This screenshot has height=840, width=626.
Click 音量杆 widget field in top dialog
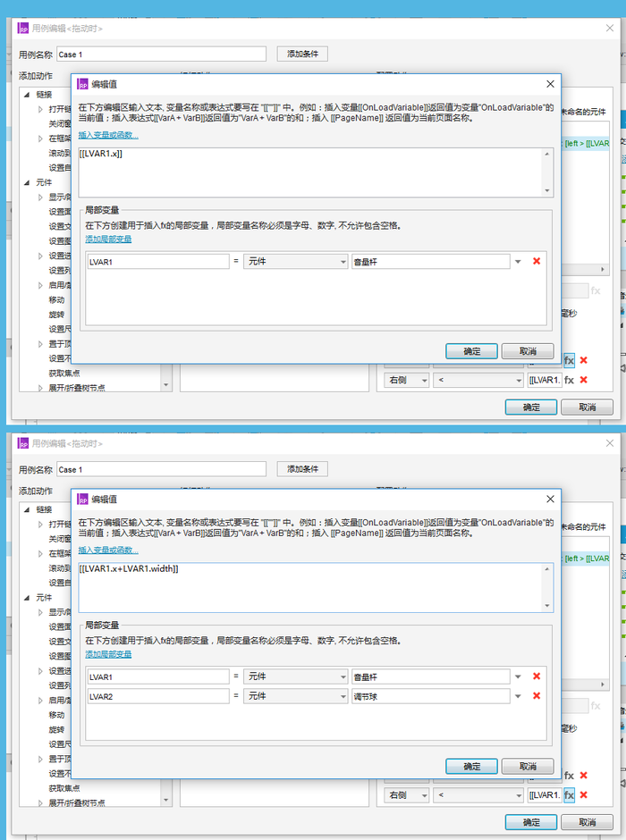(x=430, y=262)
